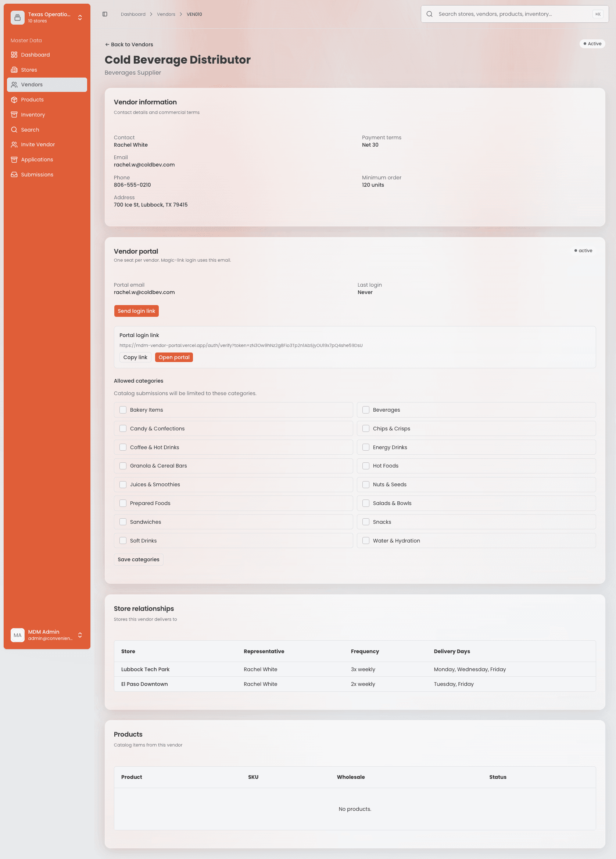Select the Juices & Smoothies checkbox
The image size is (616, 859).
click(123, 484)
